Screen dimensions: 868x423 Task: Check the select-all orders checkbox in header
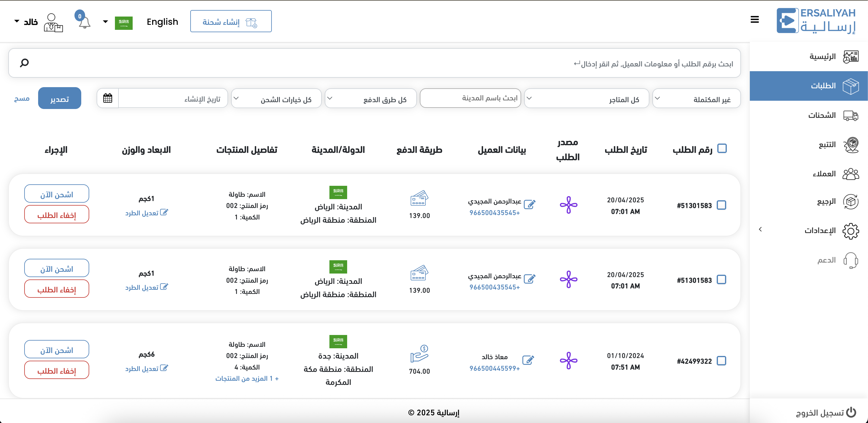coord(722,149)
